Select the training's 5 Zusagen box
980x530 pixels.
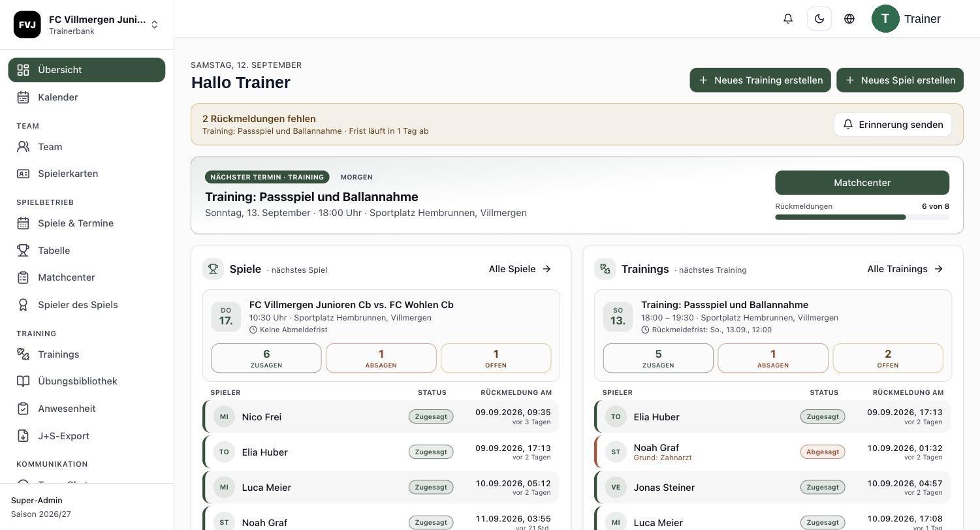point(658,358)
